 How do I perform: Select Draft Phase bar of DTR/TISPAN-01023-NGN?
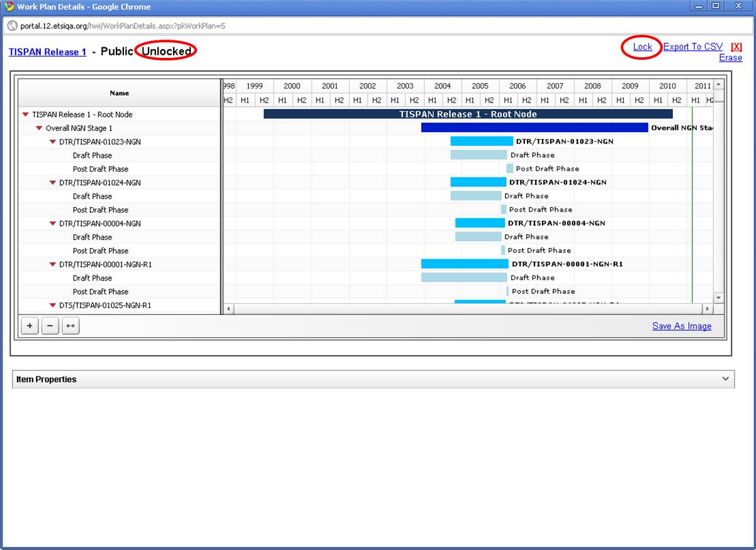point(478,155)
